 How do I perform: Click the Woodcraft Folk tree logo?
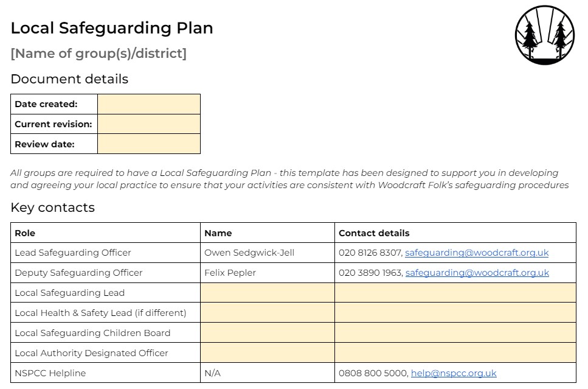point(544,34)
